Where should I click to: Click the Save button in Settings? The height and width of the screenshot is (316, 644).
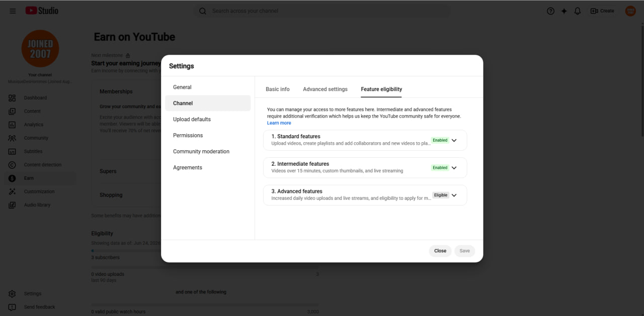(465, 251)
